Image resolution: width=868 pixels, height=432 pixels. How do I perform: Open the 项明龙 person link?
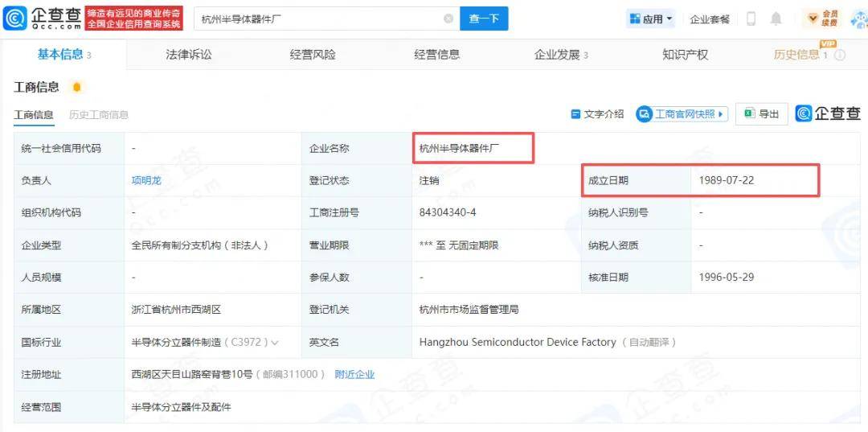click(146, 180)
